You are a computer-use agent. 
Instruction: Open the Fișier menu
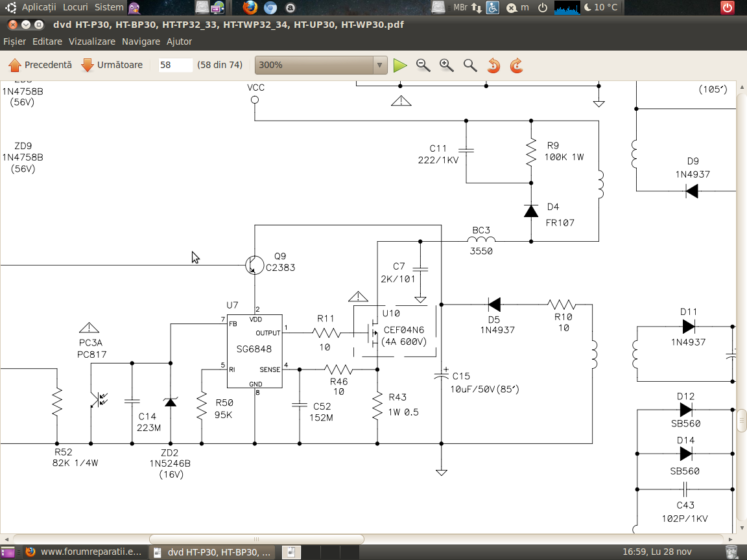tap(14, 41)
